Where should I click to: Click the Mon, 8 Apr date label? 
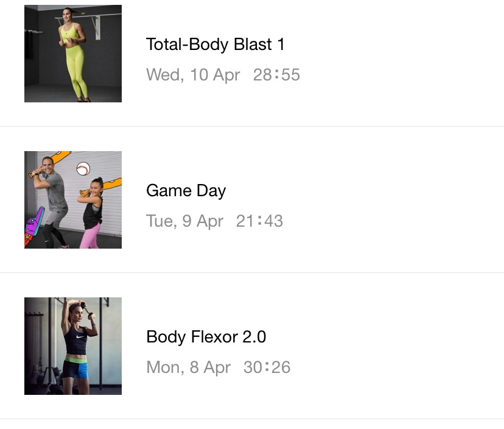coord(188,367)
